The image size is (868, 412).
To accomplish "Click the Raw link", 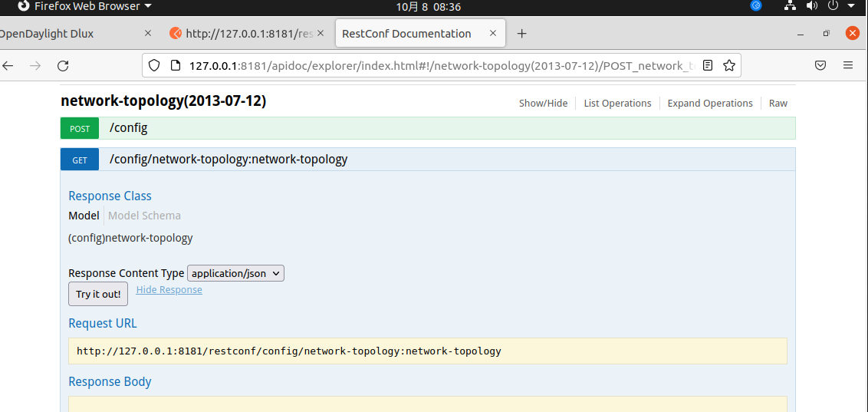I will pyautogui.click(x=778, y=104).
